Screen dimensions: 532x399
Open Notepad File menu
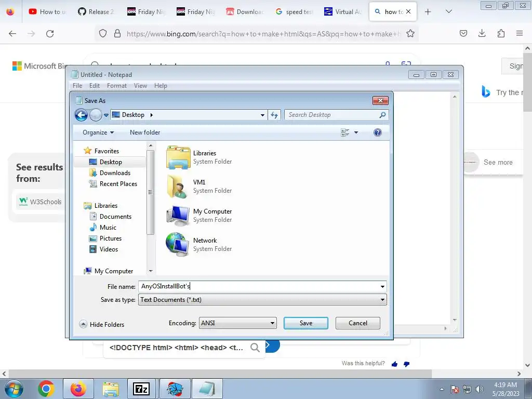coord(77,86)
